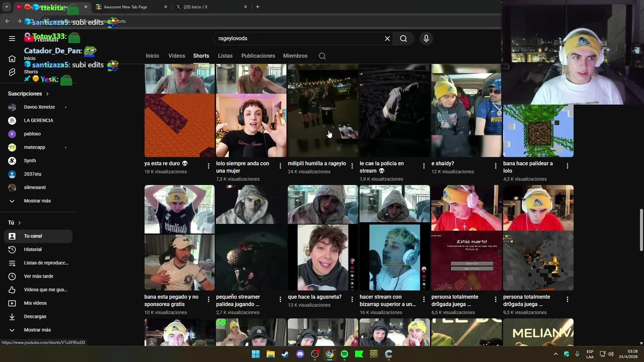Open the "que hace la agusneta?" short thumbnail
This screenshot has width=644, height=362.
click(323, 238)
